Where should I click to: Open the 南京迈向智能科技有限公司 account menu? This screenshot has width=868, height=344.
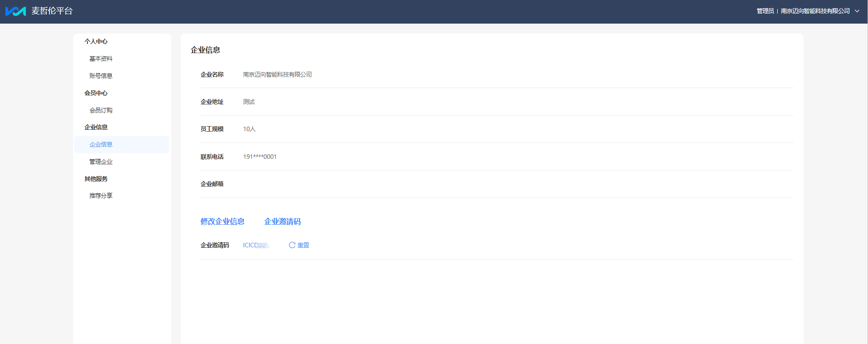click(x=815, y=11)
